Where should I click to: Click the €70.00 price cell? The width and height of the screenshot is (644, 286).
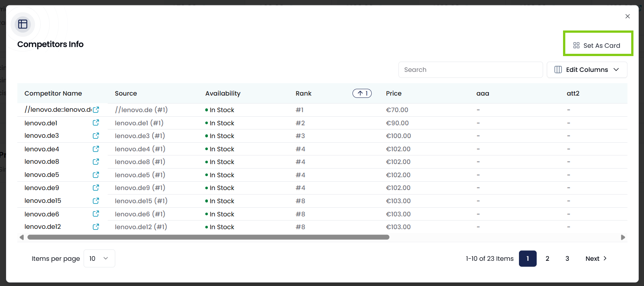point(397,110)
